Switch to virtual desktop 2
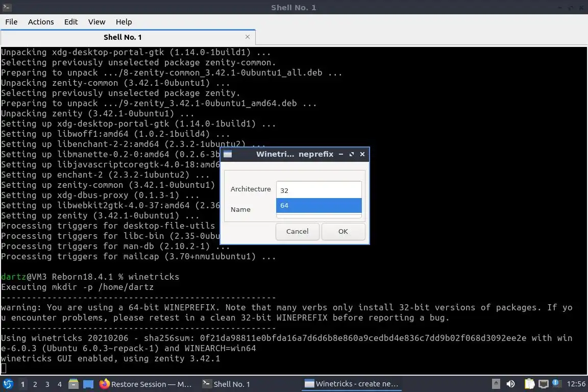 [35, 384]
